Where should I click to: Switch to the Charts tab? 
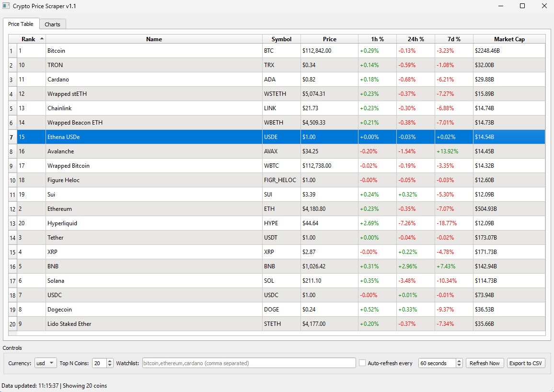click(x=52, y=24)
